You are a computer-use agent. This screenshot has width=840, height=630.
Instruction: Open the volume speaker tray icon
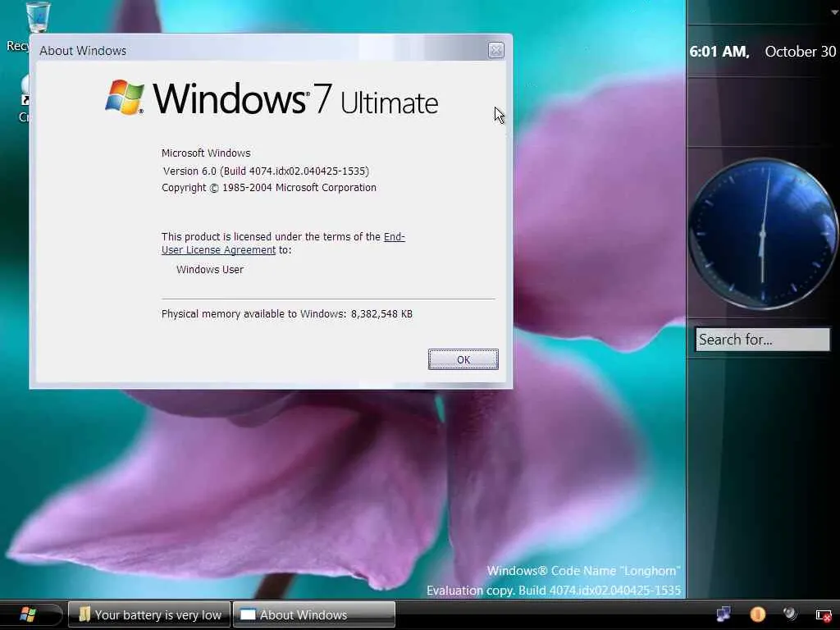tap(790, 614)
